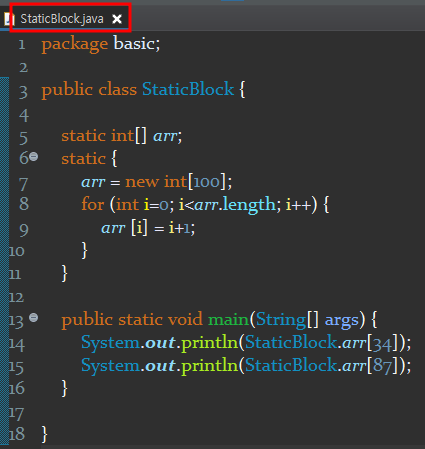This screenshot has height=449, width=425.
Task: Select the StaticBlock.java editor tab
Action: tap(62, 19)
